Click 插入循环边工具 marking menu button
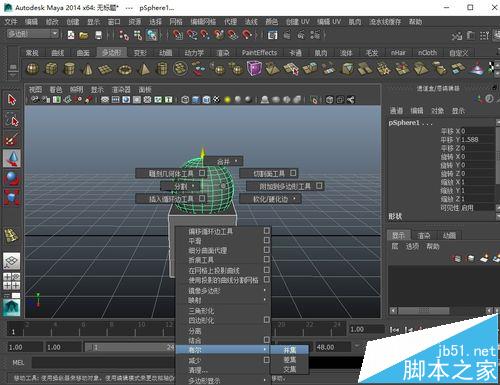Screen dimensions: 500x385 click(x=171, y=199)
